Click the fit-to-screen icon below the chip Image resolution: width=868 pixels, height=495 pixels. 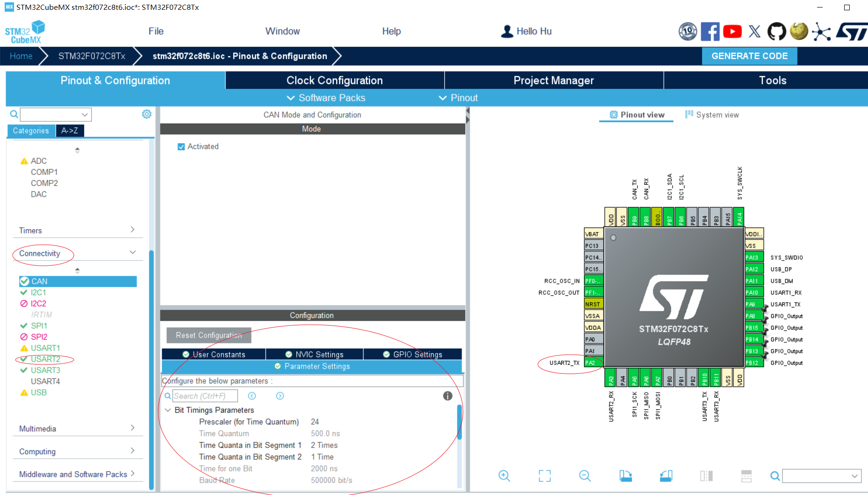[x=545, y=476]
